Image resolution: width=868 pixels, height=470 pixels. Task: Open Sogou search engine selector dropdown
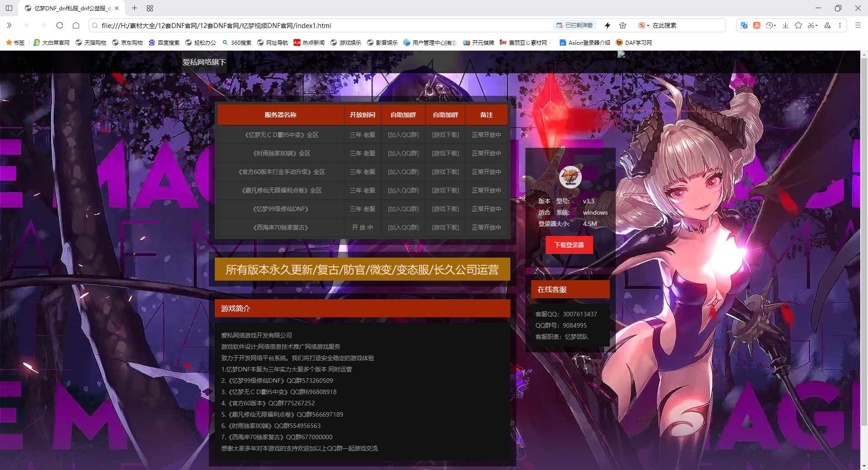644,25
